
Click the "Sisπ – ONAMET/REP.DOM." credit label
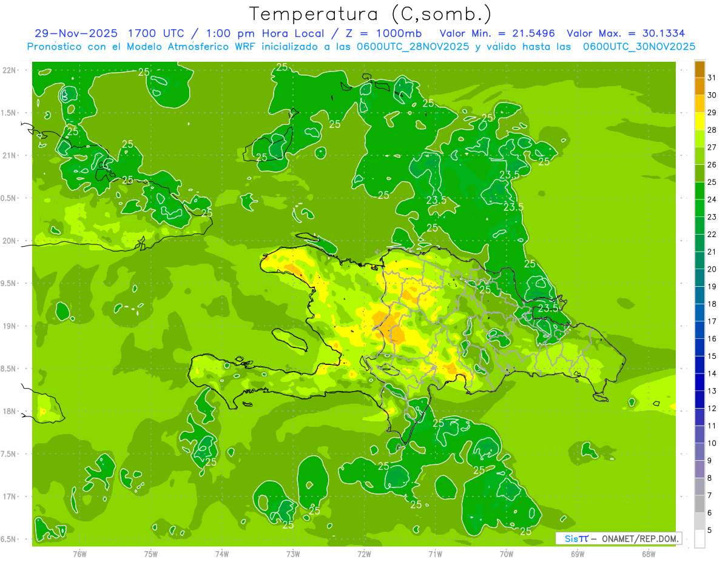click(x=618, y=538)
